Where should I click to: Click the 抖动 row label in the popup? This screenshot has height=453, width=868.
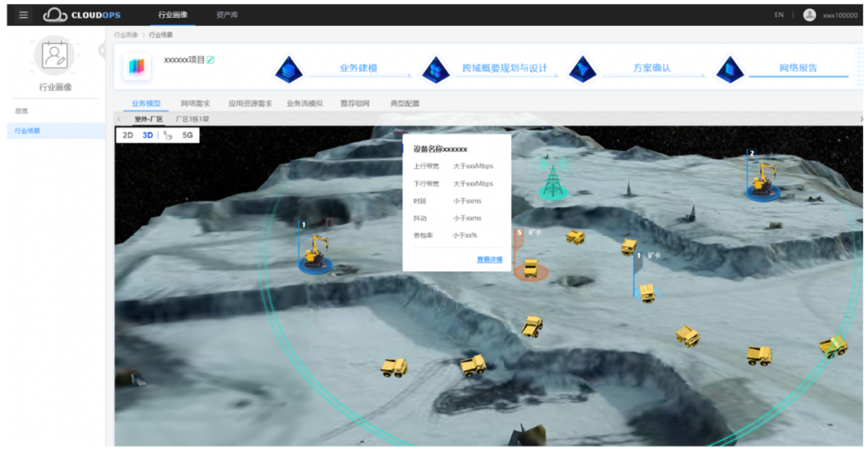click(420, 218)
